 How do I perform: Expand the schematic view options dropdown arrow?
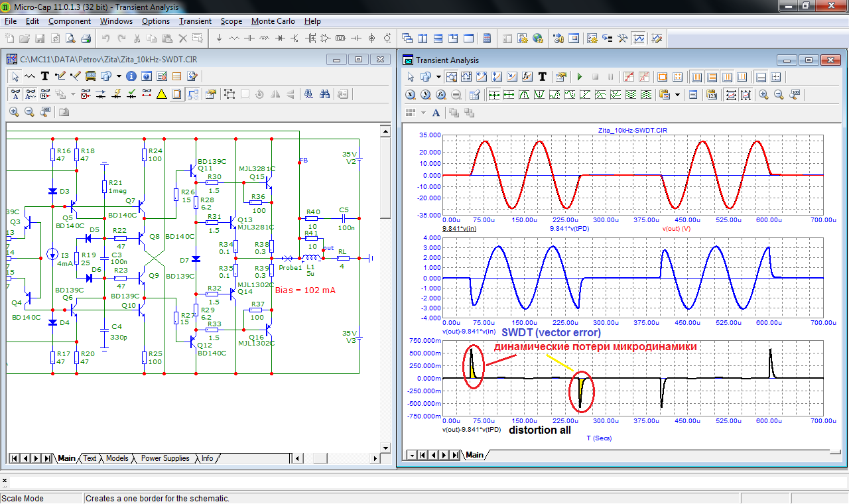119,76
